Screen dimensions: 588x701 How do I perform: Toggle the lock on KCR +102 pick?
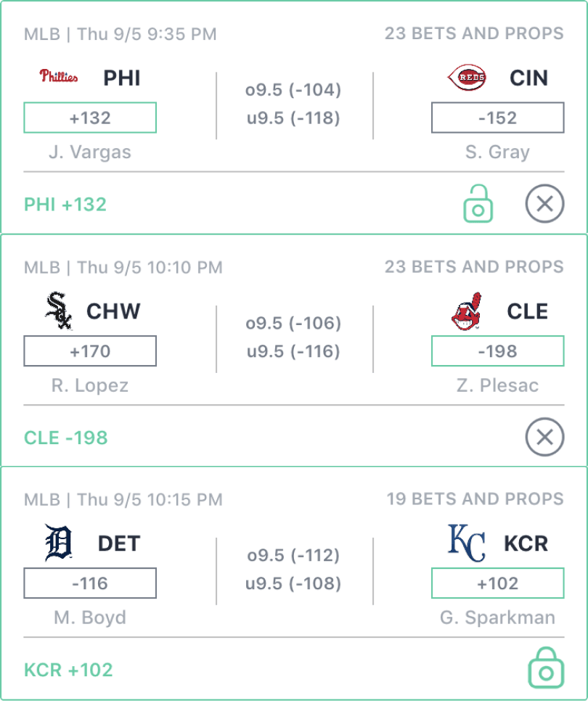pyautogui.click(x=545, y=668)
